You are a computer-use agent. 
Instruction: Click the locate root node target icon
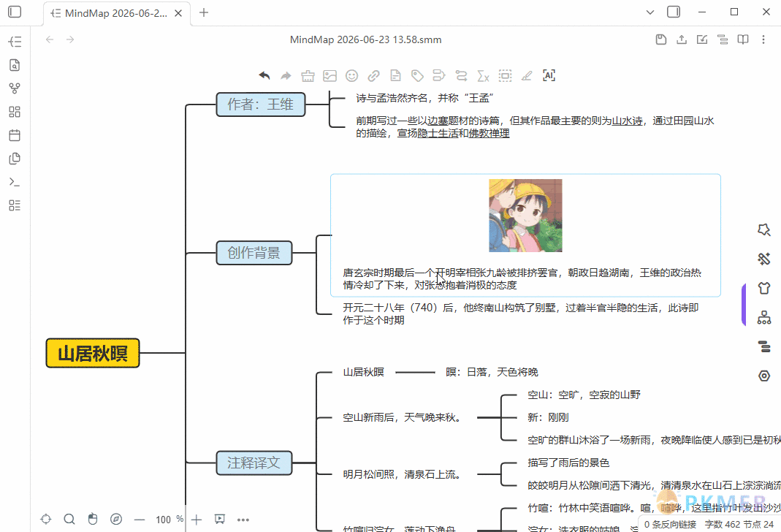click(x=46, y=520)
